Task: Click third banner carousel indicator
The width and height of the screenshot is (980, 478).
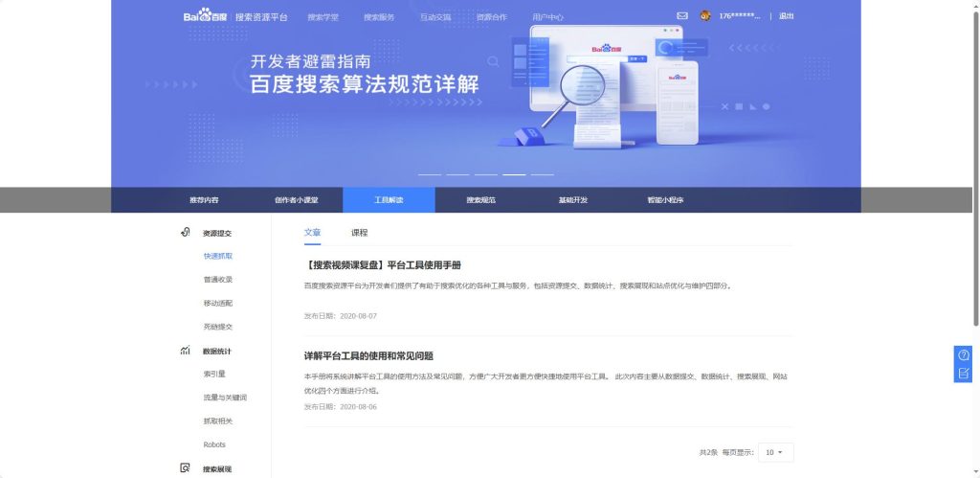Action: [485, 174]
